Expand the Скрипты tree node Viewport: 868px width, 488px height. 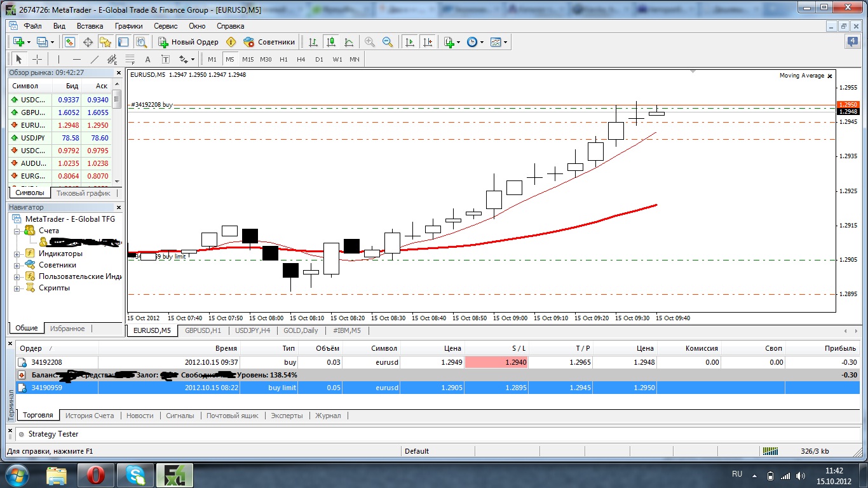17,288
